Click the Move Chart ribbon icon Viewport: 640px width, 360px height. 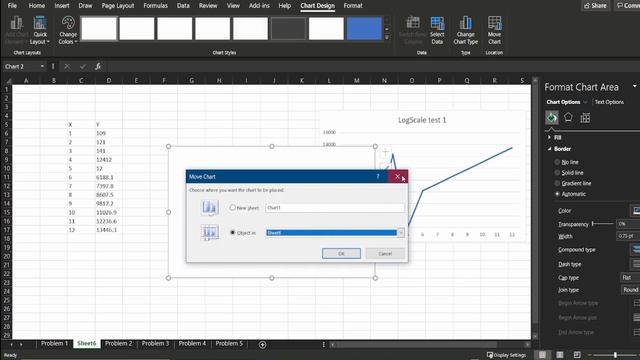(494, 30)
